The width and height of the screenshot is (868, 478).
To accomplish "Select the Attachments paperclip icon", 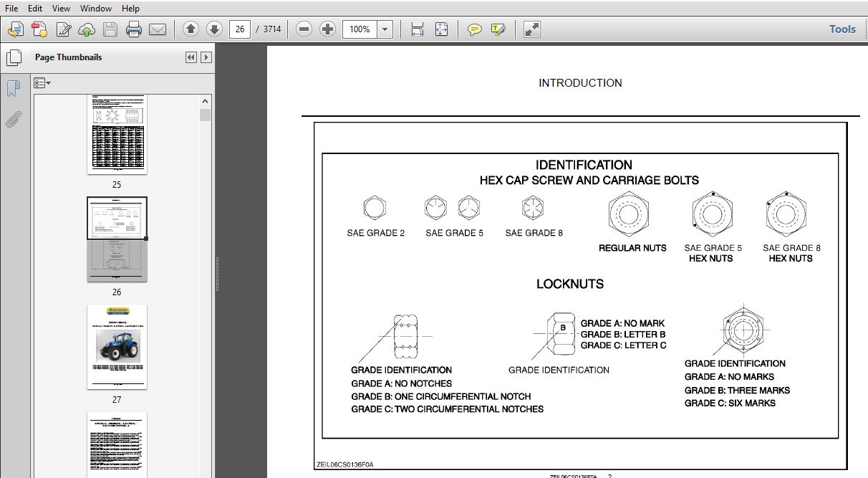I will coord(13,120).
